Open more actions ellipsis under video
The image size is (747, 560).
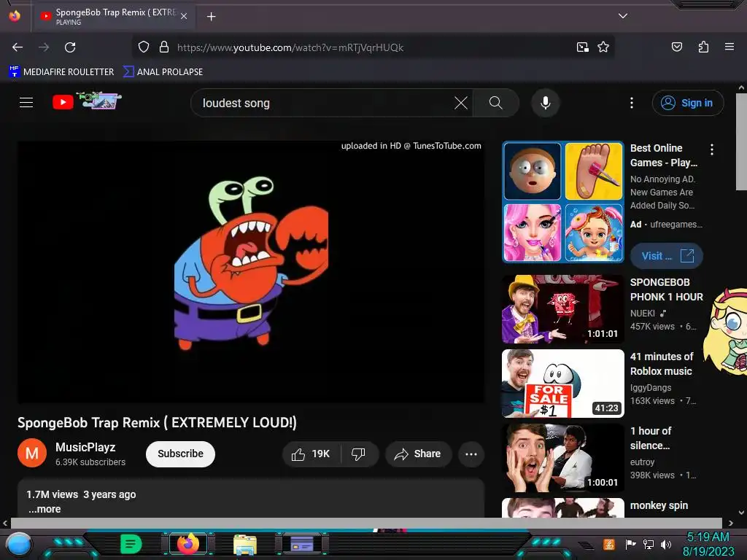(x=471, y=454)
